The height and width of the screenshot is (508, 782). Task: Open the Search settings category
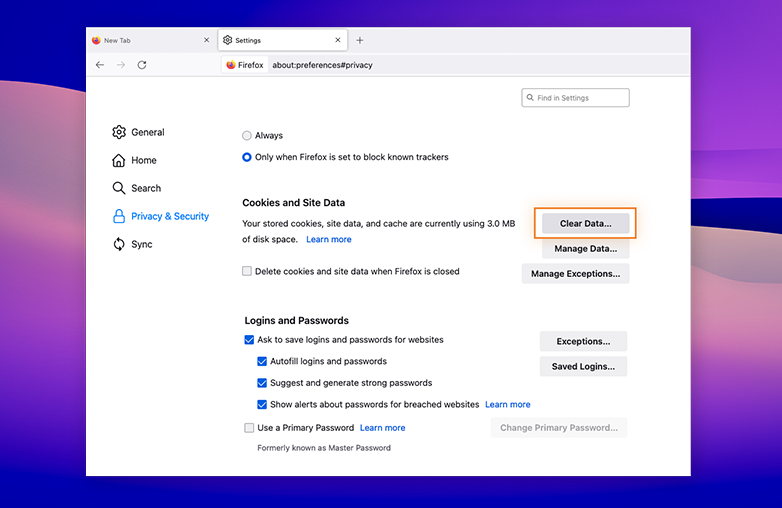[137, 188]
